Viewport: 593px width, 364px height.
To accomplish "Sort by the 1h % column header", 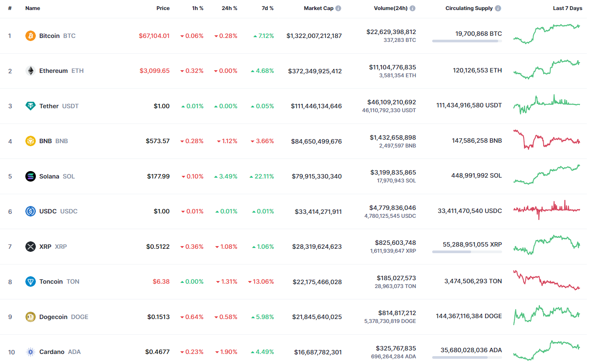I will pyautogui.click(x=198, y=8).
